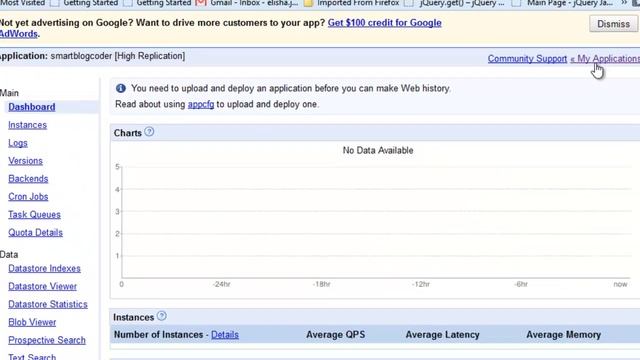The height and width of the screenshot is (360, 640).
Task: Open jQuery.get() bookmark
Action: (454, 3)
